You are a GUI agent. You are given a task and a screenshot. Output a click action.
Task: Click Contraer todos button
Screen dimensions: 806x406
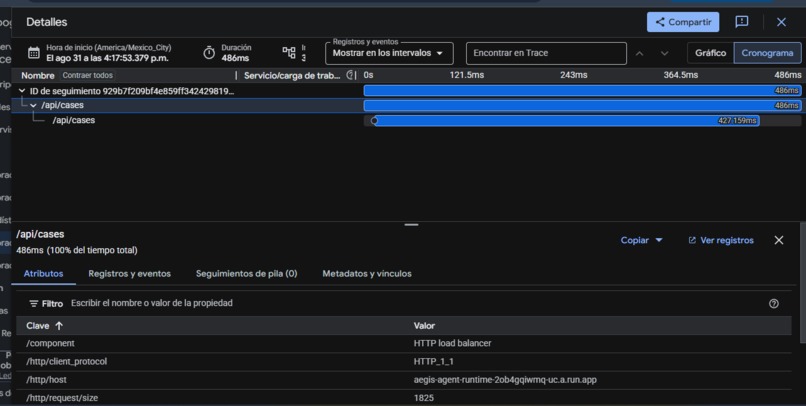click(x=87, y=75)
